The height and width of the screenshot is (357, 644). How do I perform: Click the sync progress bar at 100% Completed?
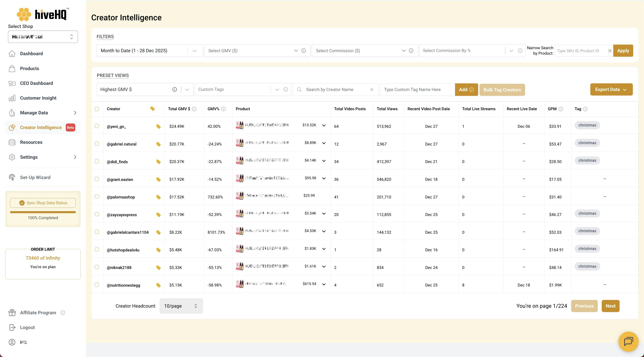pyautogui.click(x=43, y=212)
